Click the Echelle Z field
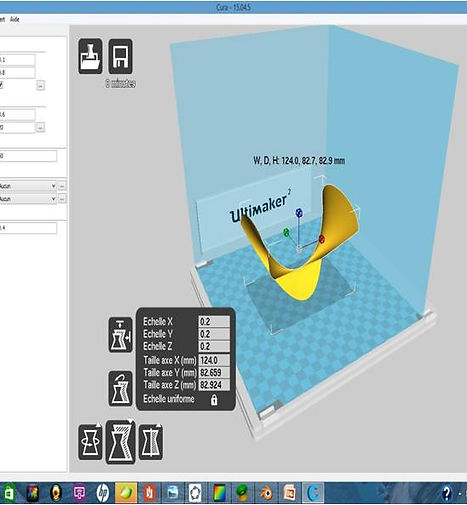The width and height of the screenshot is (467, 505). 214,346
